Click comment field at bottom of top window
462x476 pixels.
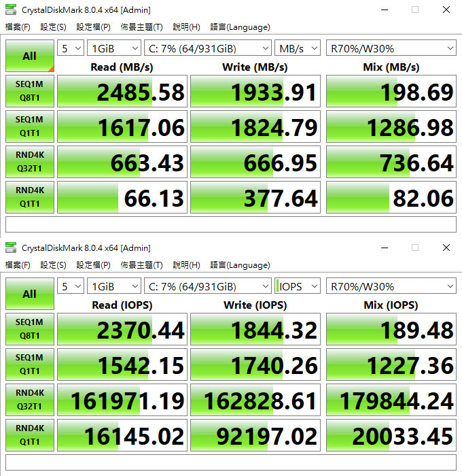point(231,224)
